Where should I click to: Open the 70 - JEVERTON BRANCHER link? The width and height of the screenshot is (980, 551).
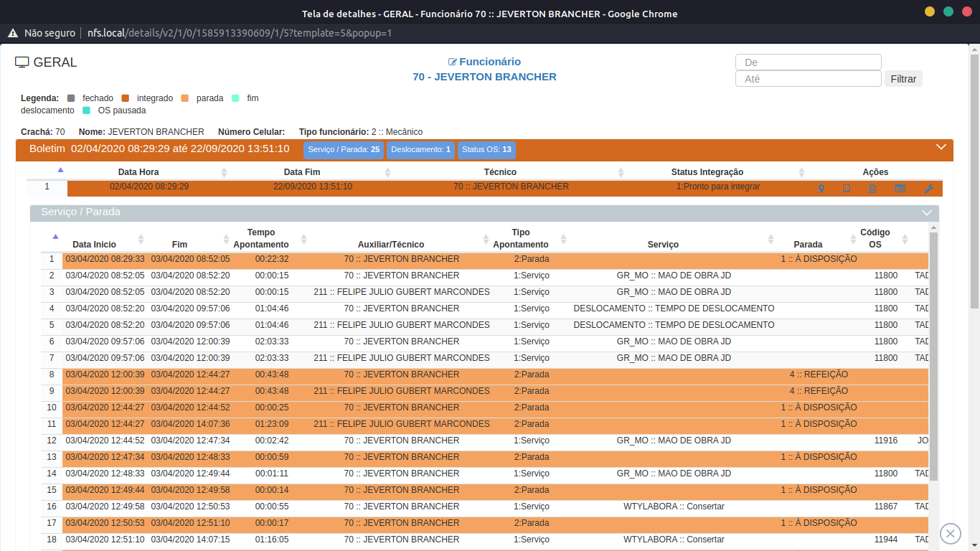point(484,77)
